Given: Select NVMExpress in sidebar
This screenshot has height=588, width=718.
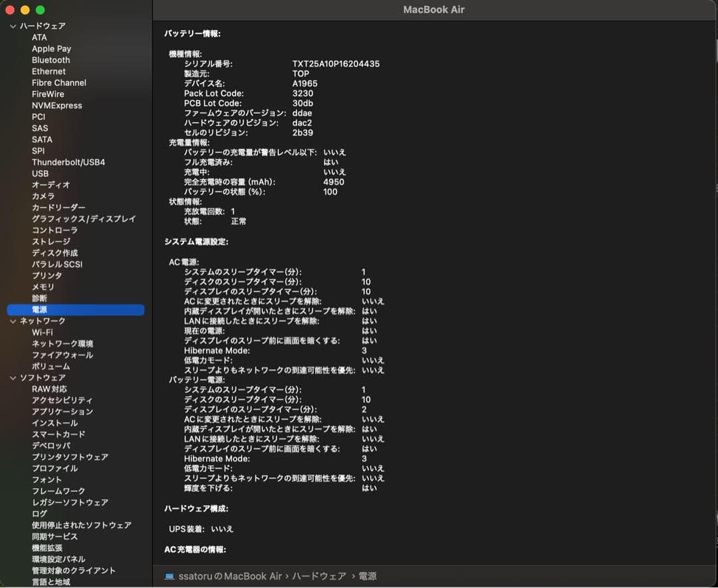Looking at the screenshot, I should pos(57,105).
